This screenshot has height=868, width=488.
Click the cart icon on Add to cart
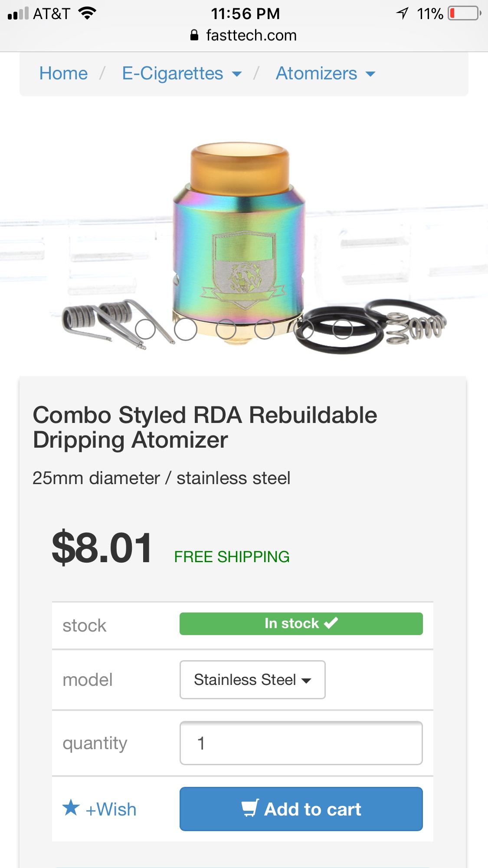(x=250, y=808)
